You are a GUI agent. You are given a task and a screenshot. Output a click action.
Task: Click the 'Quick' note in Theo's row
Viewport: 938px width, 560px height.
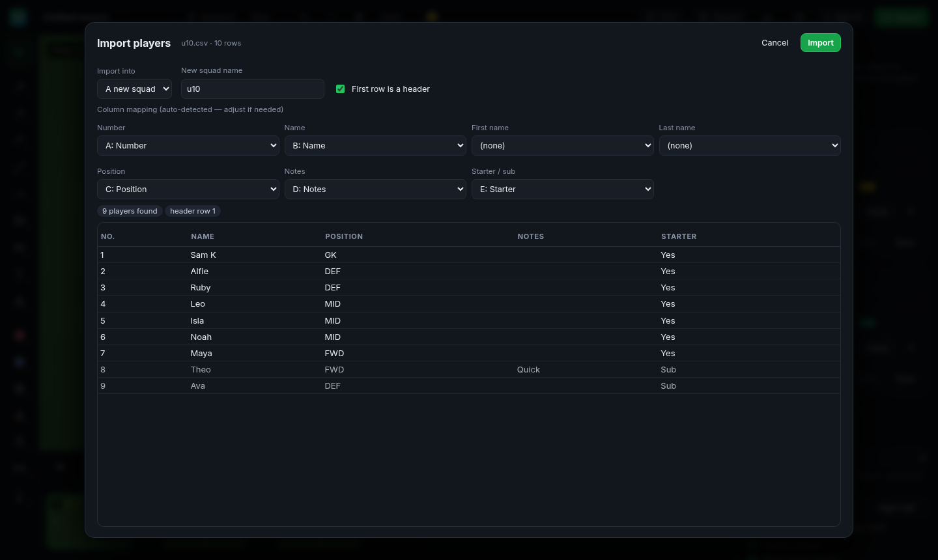528,370
